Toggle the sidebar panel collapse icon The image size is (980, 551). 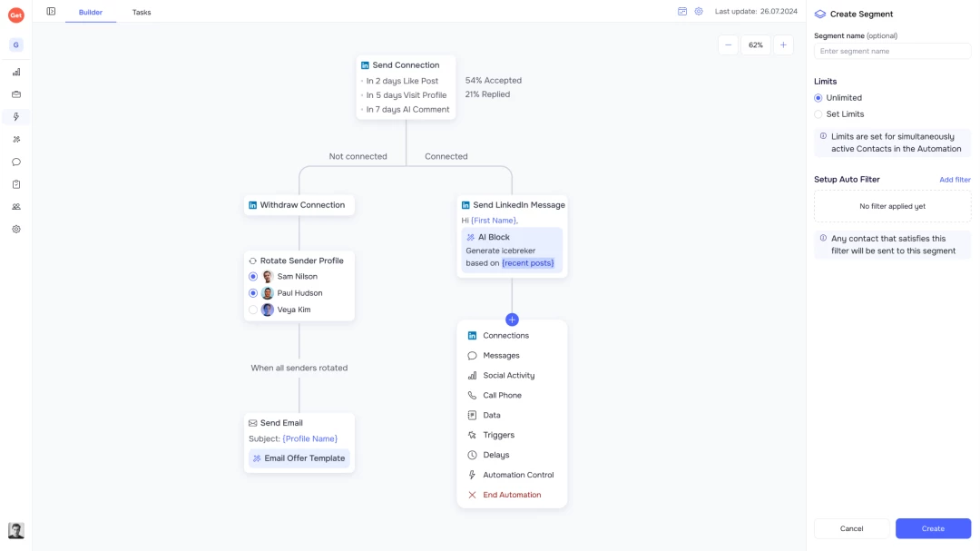tap(51, 12)
